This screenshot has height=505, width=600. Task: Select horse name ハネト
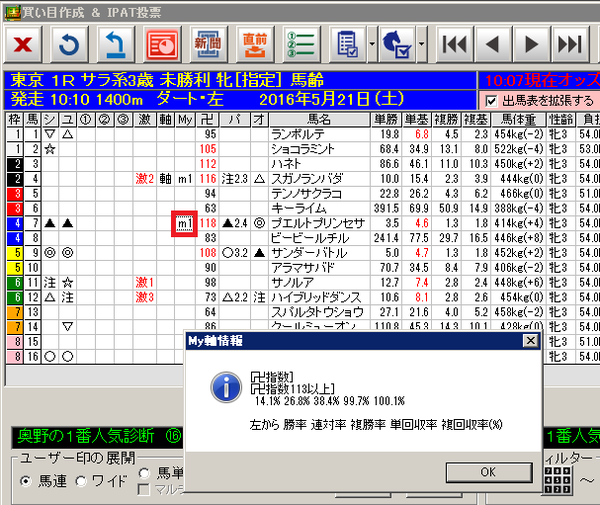tap(286, 164)
